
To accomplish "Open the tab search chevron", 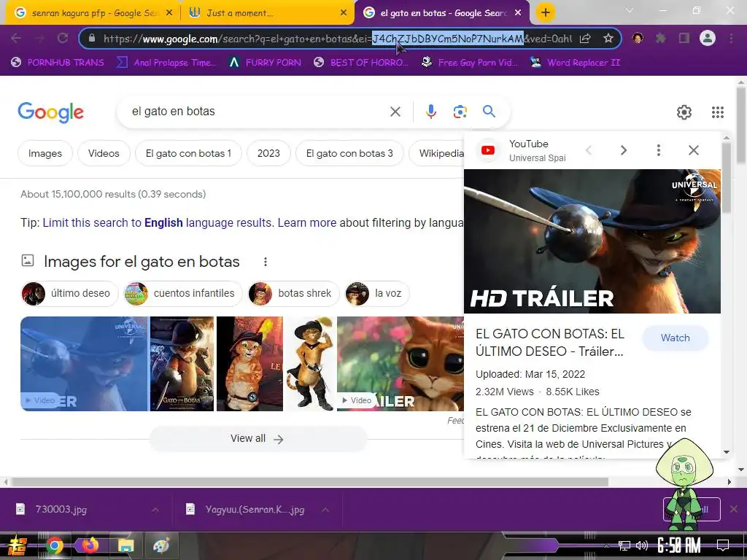I will (630, 10).
